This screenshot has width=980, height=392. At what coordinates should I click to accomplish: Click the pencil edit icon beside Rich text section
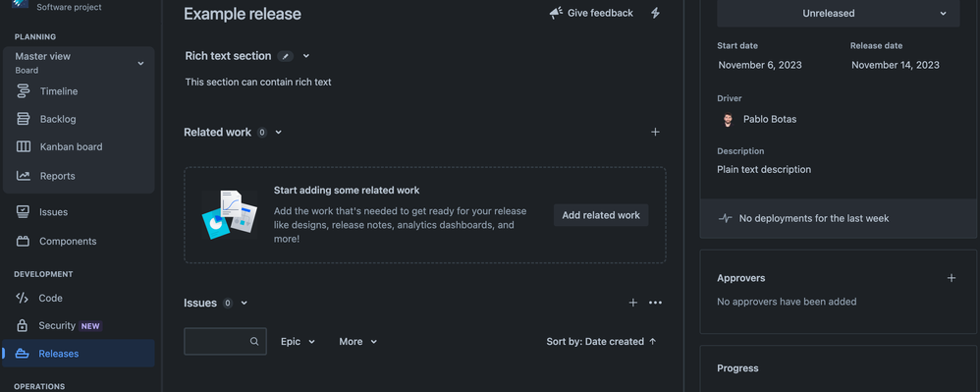[x=286, y=56]
